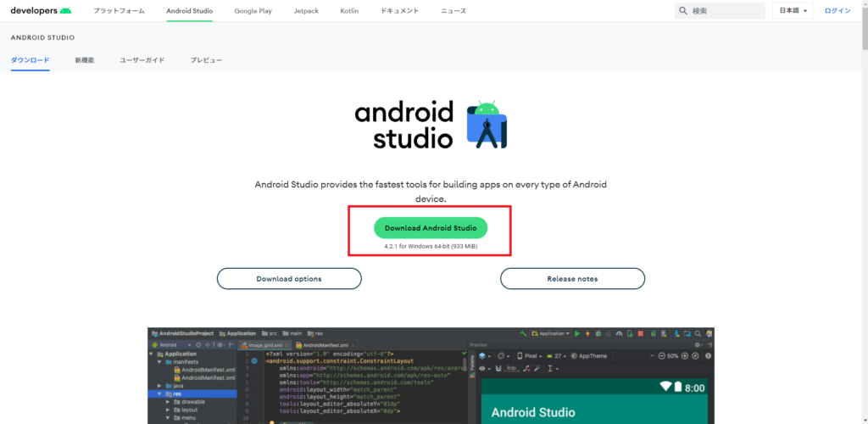Switch to the 新機能 tab
This screenshot has height=424, width=868.
[84, 60]
